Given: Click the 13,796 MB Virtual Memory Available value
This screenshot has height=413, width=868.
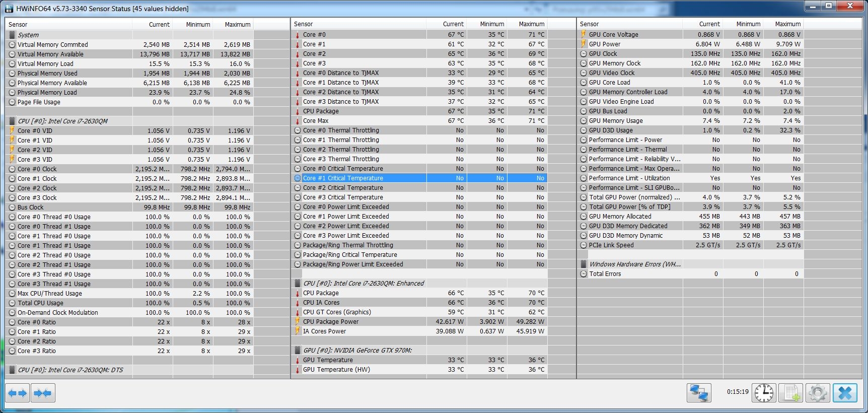Looking at the screenshot, I should point(155,54).
